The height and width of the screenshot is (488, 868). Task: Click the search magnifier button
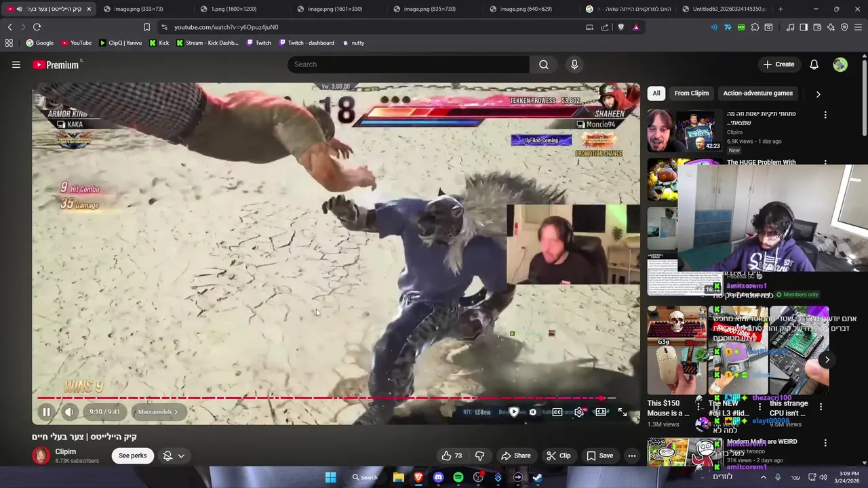(x=544, y=64)
